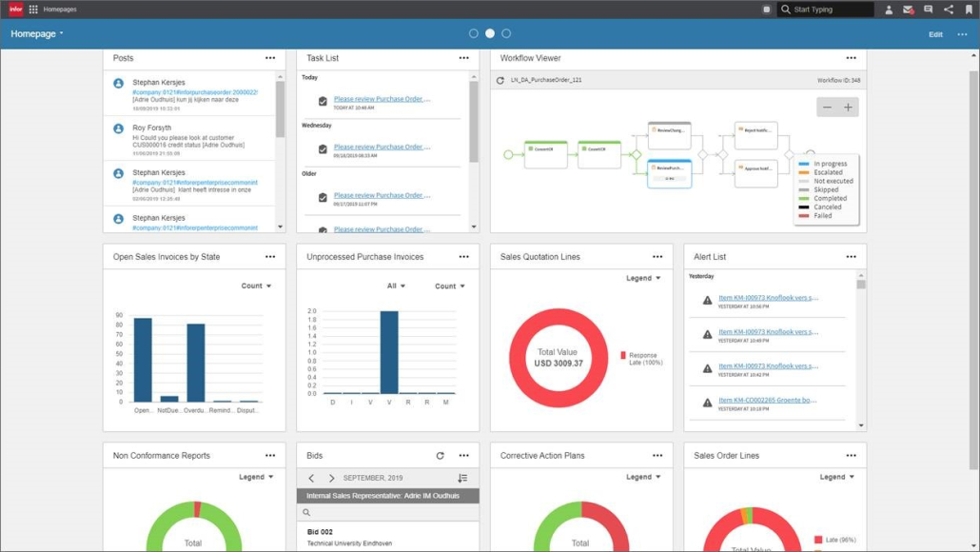
Task: Expand the Count dropdown in Open Sales Invoices
Action: click(256, 286)
